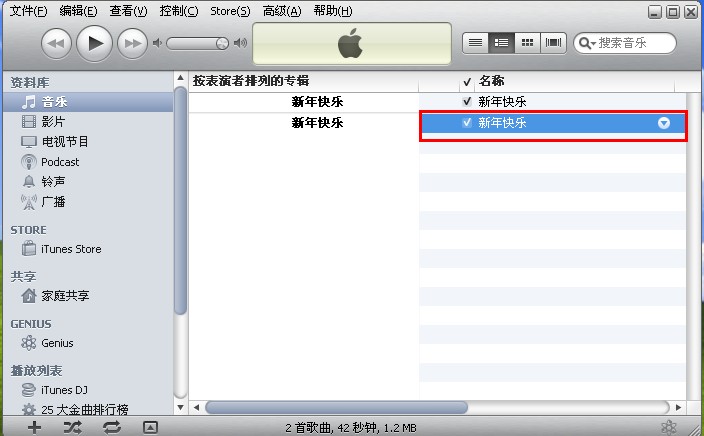Minimize the iTunes window
Viewport: 704px width, 436px height.
[x=655, y=12]
